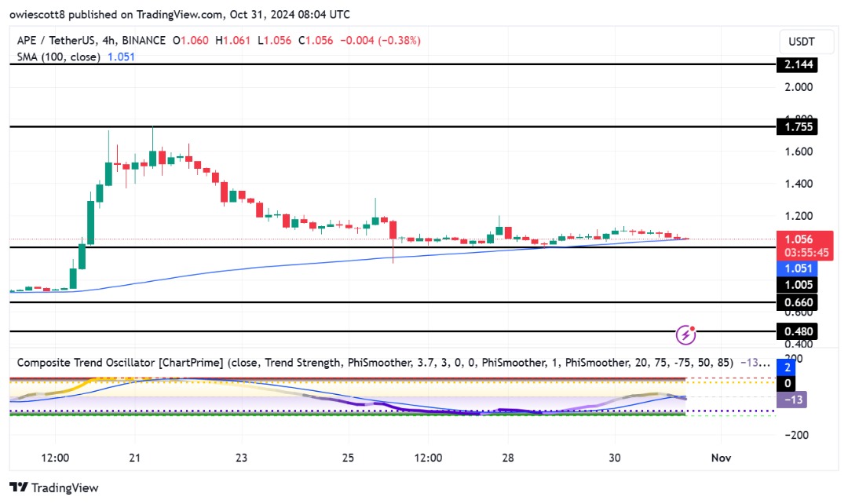The height and width of the screenshot is (504, 848).
Task: Click the red 1.056 current price label
Action: click(x=799, y=239)
